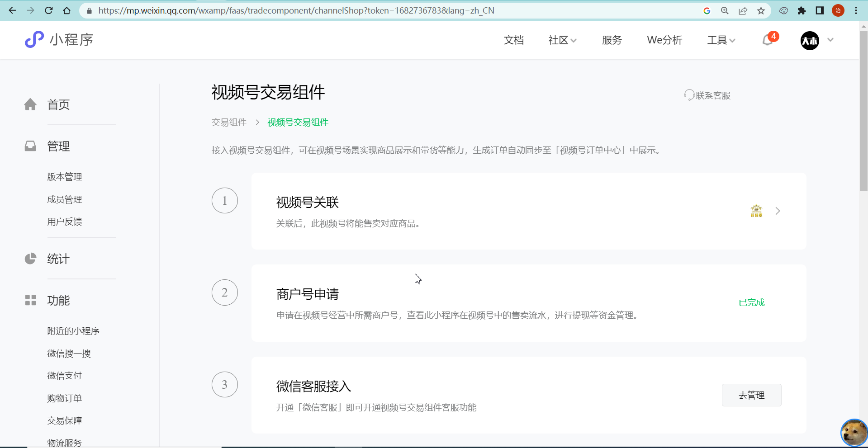Image resolution: width=868 pixels, height=448 pixels.
Task: Click the 管理 inbox icon
Action: [x=30, y=146]
